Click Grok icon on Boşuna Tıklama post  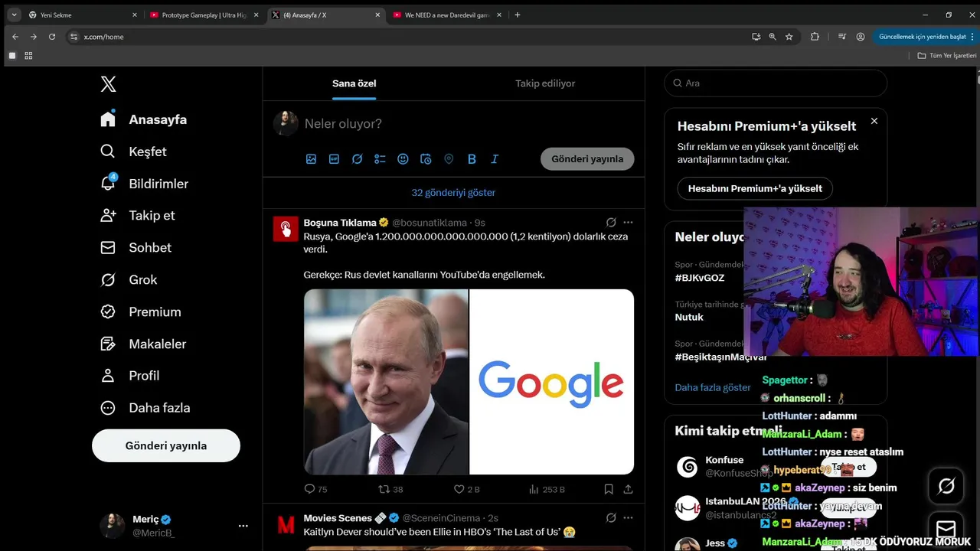coord(611,223)
